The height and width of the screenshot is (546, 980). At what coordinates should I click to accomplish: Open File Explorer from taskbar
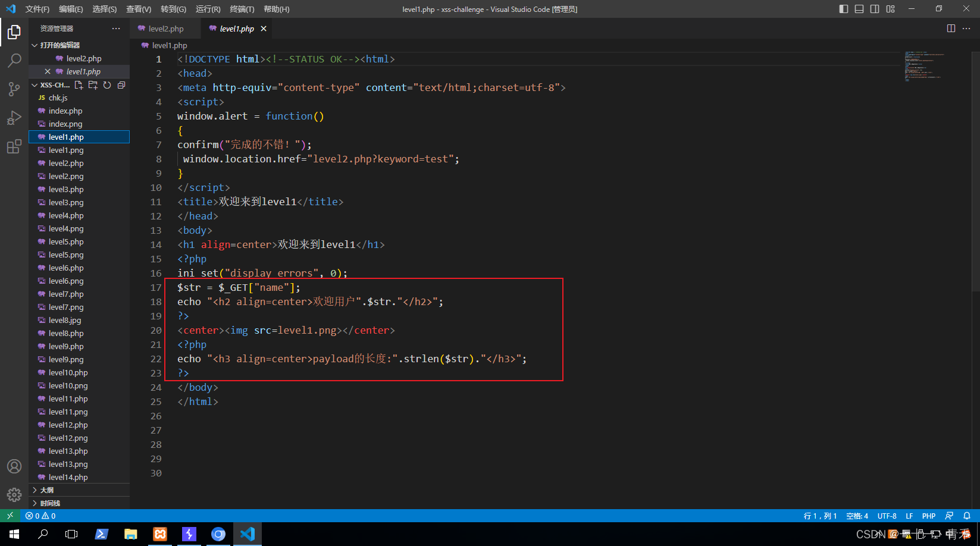click(130, 534)
